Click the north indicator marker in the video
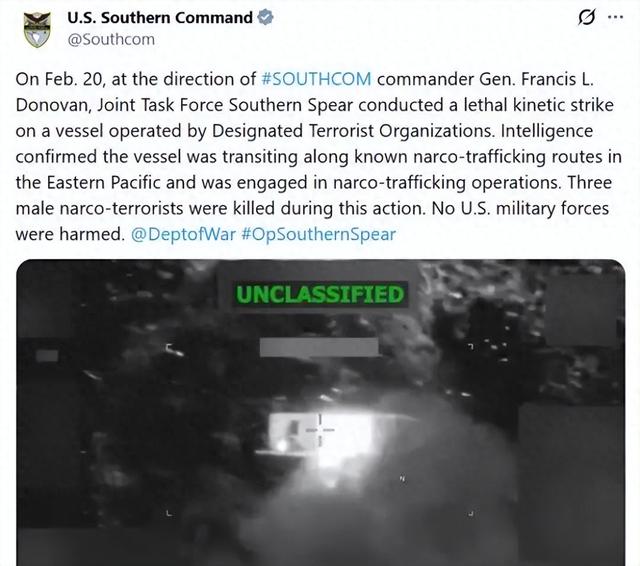The image size is (640, 566). pyautogui.click(x=403, y=479)
